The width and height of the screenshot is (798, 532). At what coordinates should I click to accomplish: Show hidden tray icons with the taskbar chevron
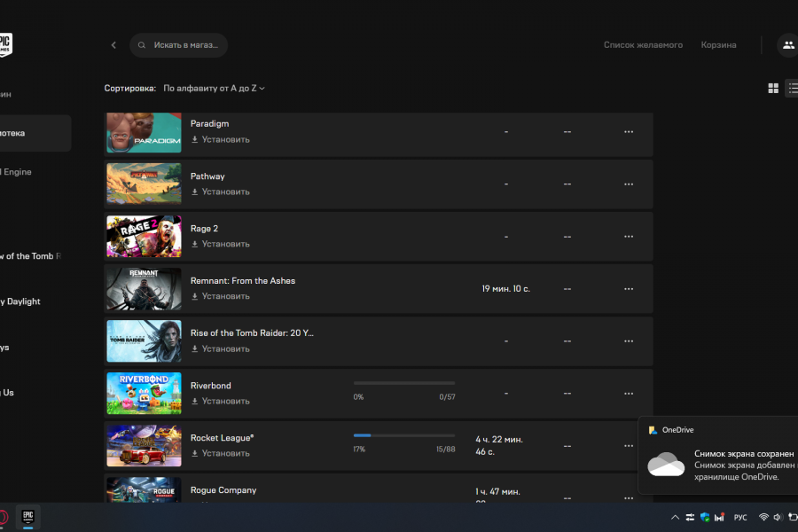[675, 517]
